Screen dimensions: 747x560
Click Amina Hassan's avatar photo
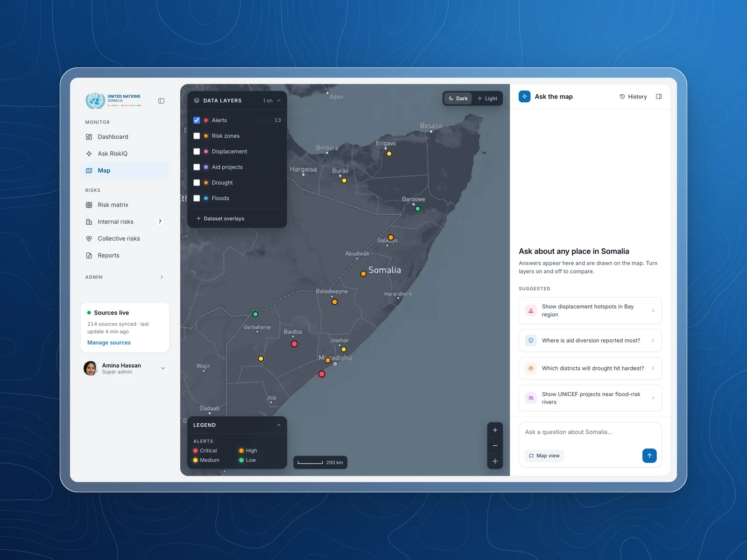click(x=90, y=368)
